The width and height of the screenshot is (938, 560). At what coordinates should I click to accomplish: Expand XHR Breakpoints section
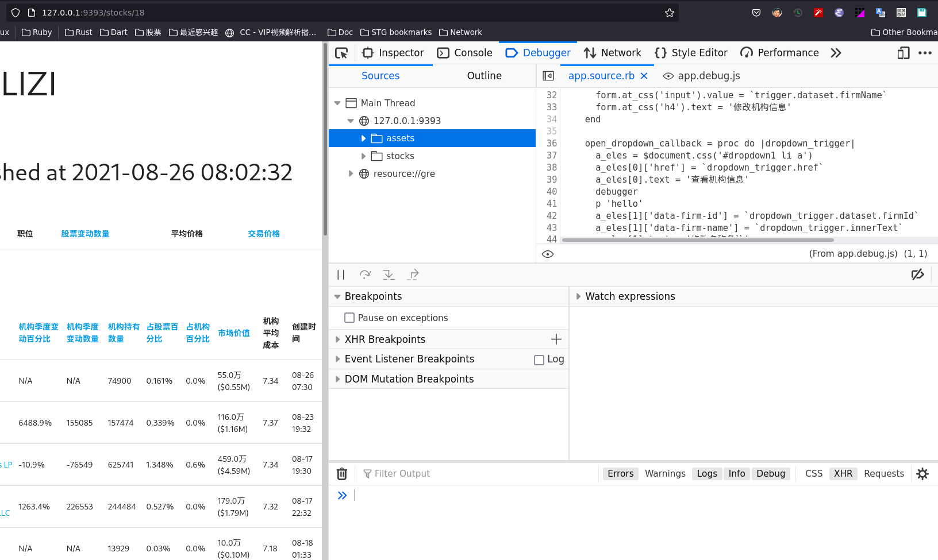pyautogui.click(x=337, y=339)
